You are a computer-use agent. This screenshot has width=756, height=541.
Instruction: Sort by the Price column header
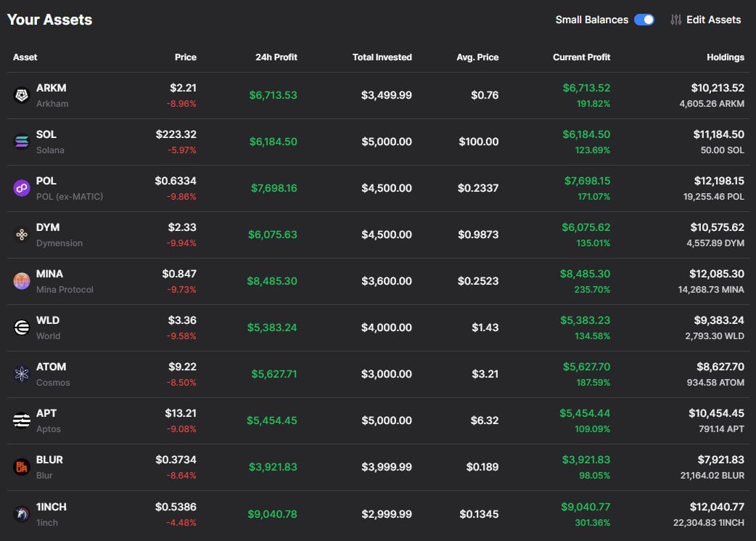185,57
